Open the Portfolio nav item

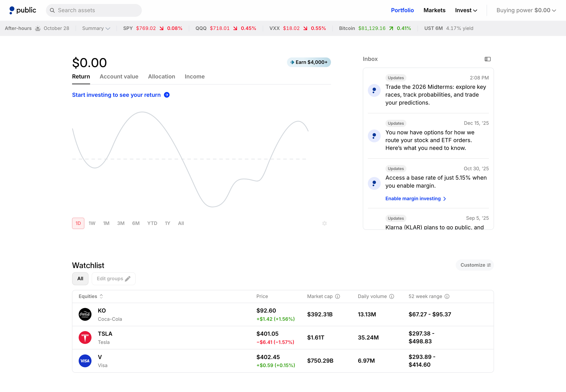402,10
